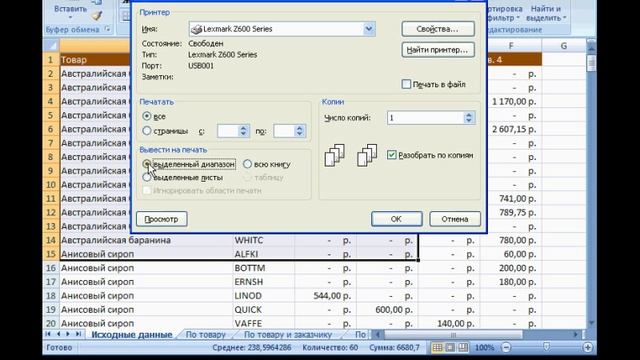640x360 pixels.
Task: Open printer name dropdown list
Action: [369, 29]
